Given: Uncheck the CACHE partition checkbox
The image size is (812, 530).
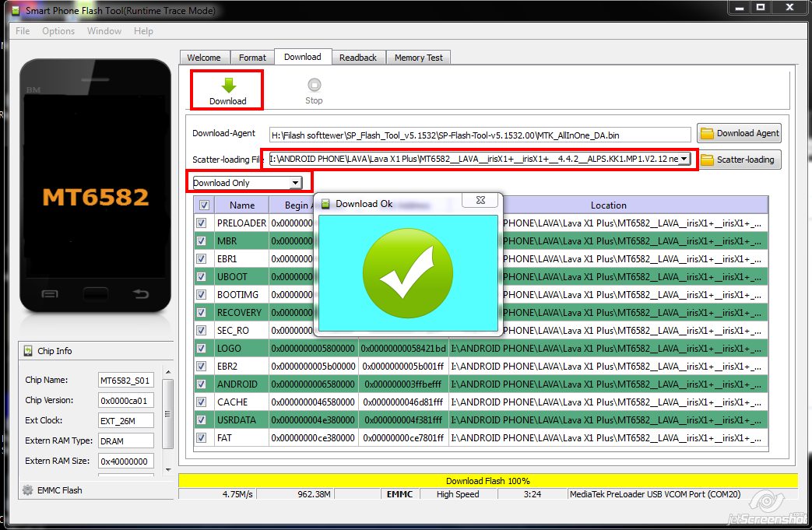Looking at the screenshot, I should point(202,402).
